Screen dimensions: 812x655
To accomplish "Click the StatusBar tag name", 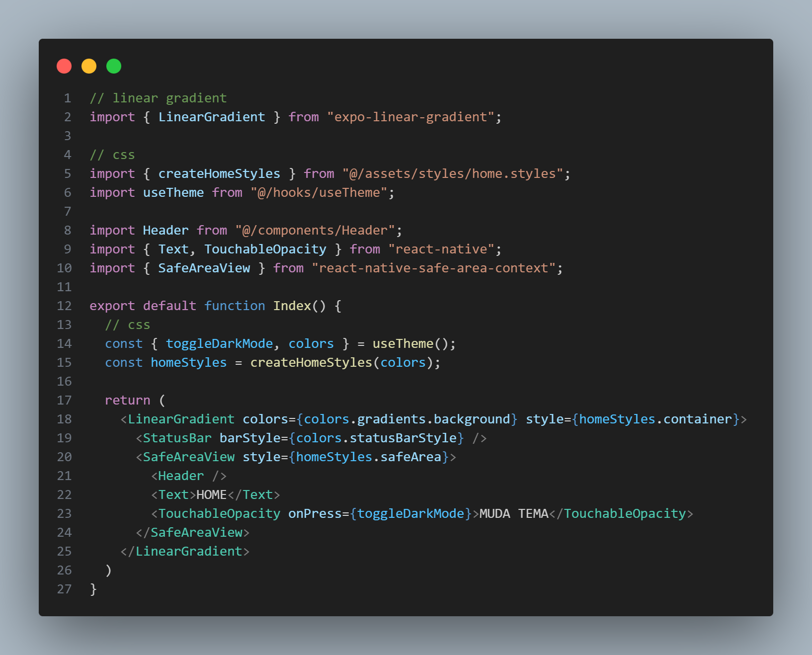I will pos(177,438).
